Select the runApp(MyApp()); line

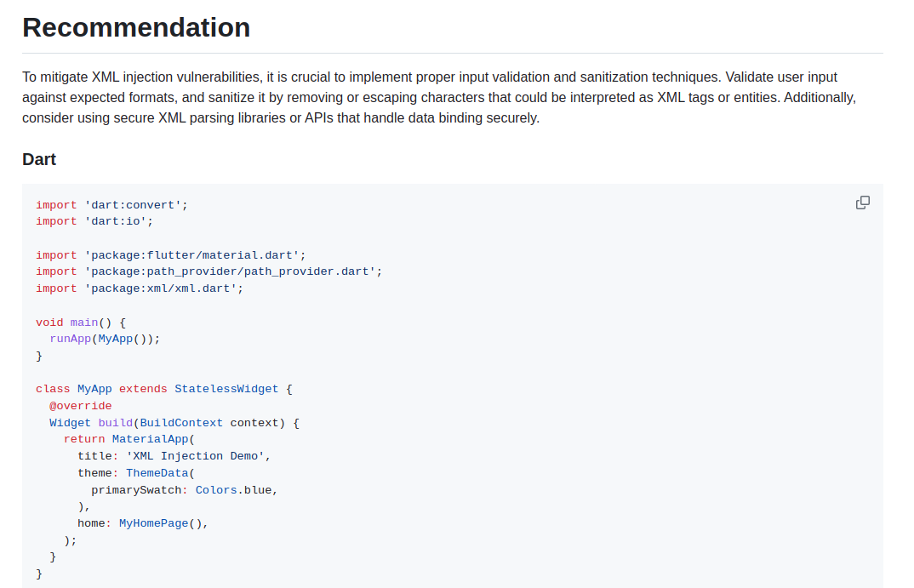[x=105, y=339]
